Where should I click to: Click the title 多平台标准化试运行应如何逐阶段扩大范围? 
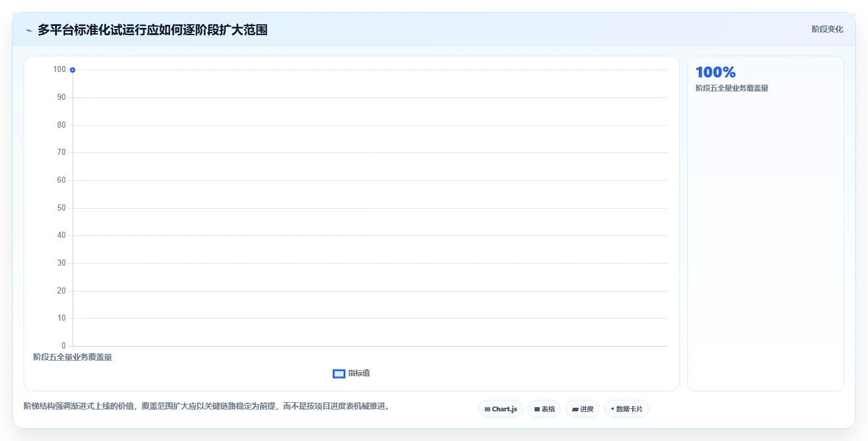click(152, 30)
